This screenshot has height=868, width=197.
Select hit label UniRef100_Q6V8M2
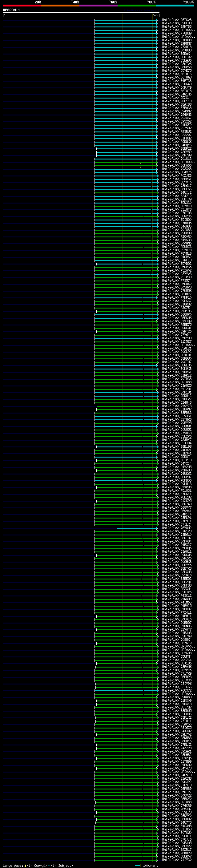[x=177, y=528]
